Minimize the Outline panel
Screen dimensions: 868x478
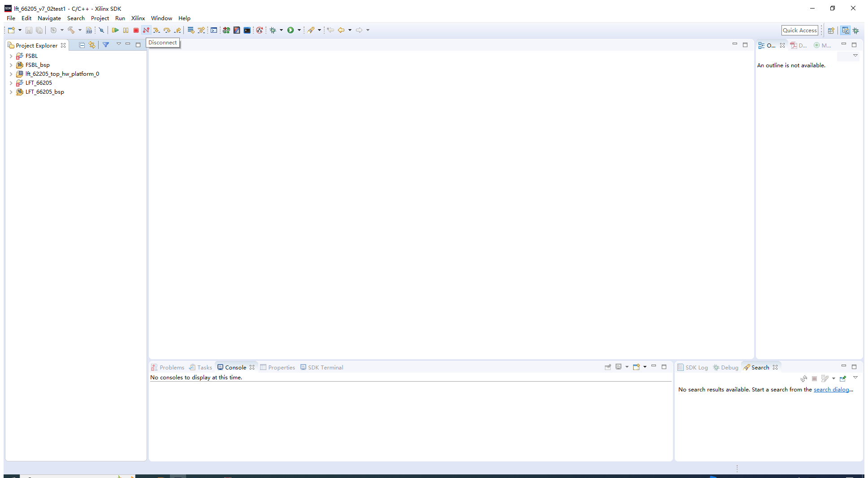coord(843,44)
